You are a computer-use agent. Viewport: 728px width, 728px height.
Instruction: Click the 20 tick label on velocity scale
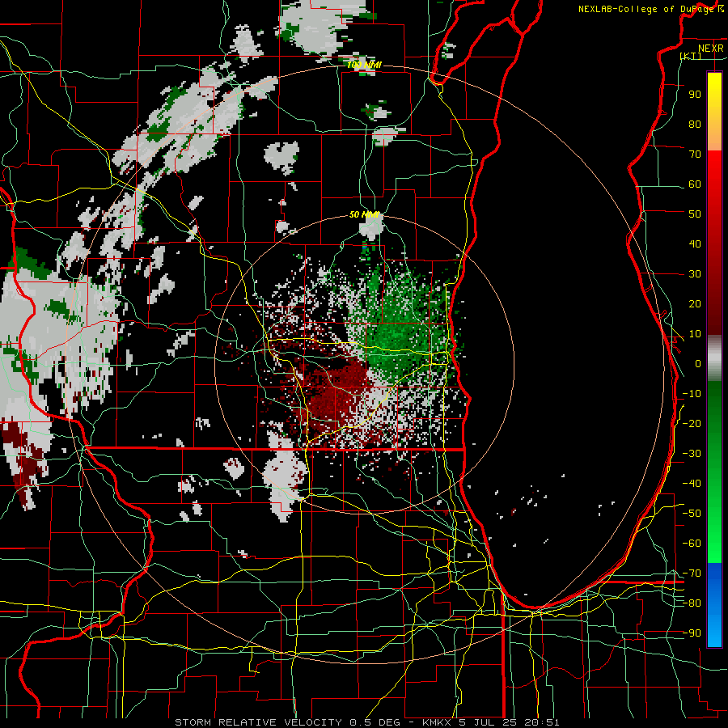[695, 303]
